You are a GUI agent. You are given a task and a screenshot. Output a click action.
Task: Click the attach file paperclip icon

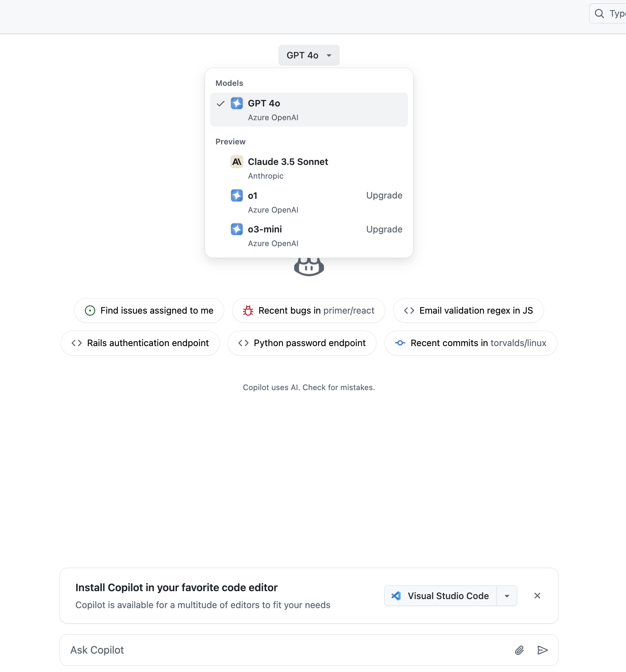click(519, 650)
